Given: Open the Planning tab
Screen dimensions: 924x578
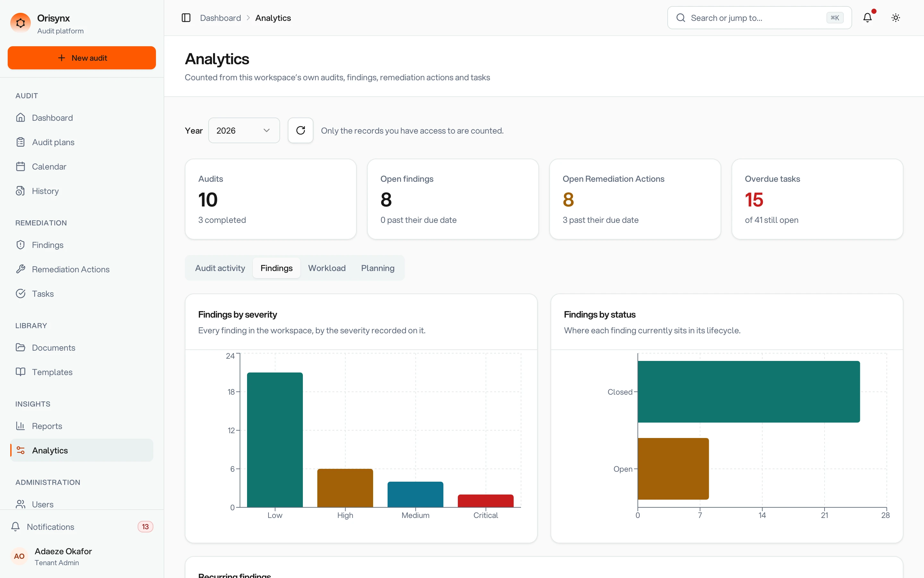Looking at the screenshot, I should 378,268.
